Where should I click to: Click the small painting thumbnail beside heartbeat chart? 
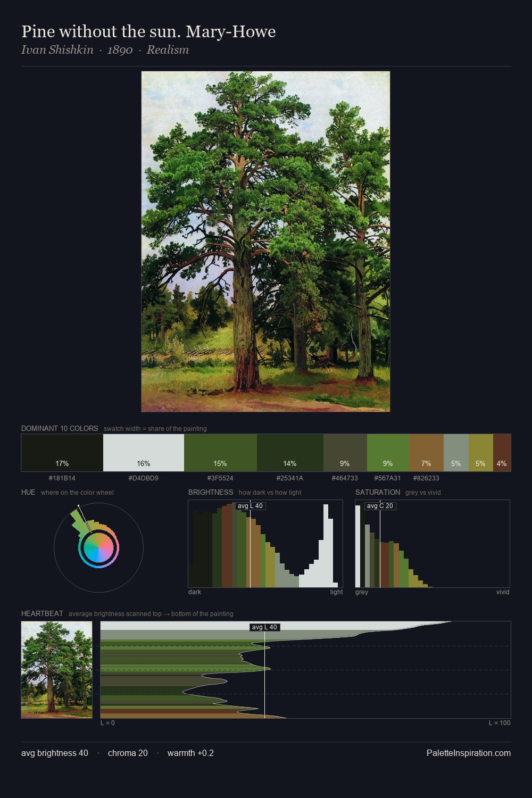point(56,670)
